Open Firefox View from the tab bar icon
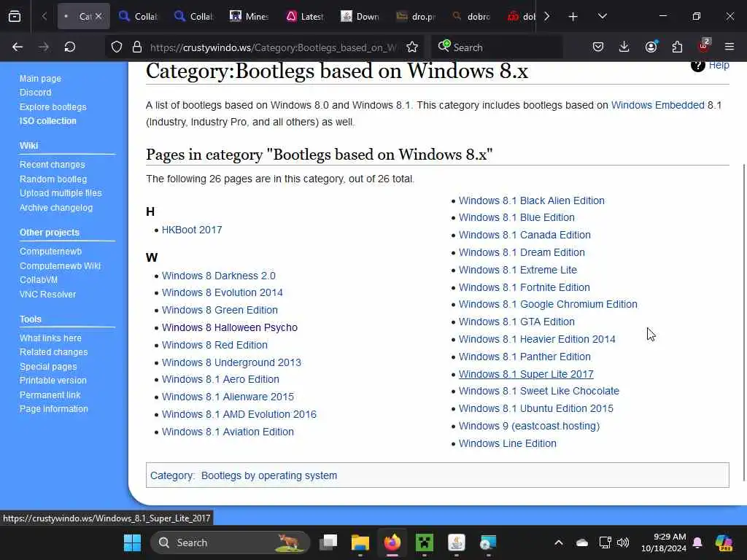The image size is (747, 560). coord(15,16)
